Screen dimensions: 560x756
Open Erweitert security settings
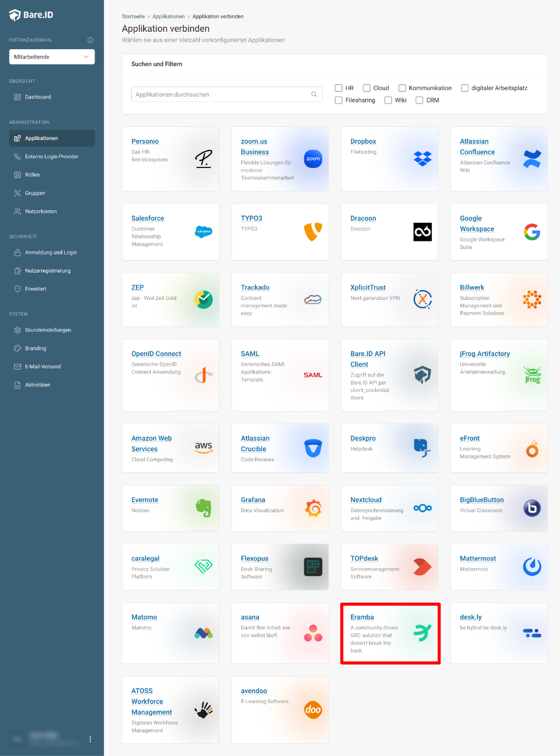tap(52, 289)
